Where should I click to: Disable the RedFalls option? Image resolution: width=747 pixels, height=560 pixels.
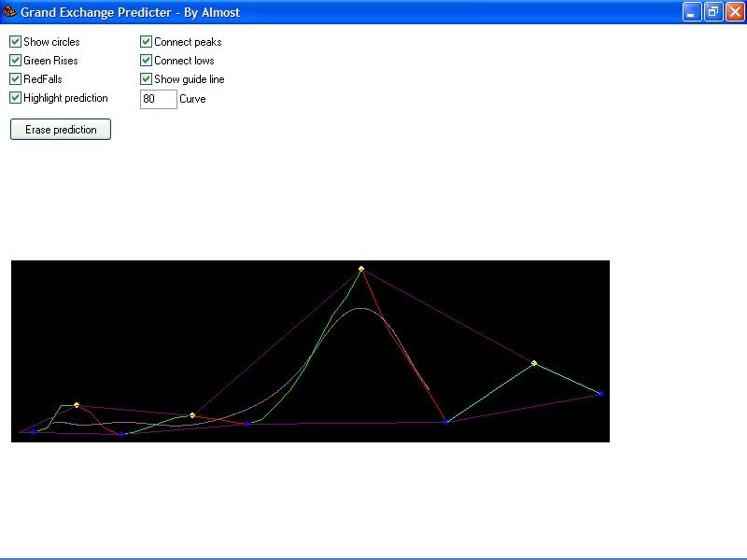point(15,79)
